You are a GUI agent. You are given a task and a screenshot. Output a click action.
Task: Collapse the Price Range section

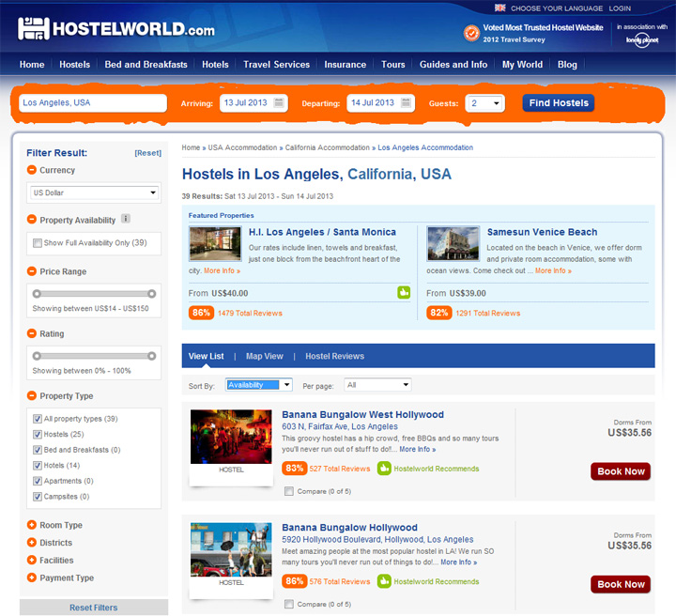(32, 271)
